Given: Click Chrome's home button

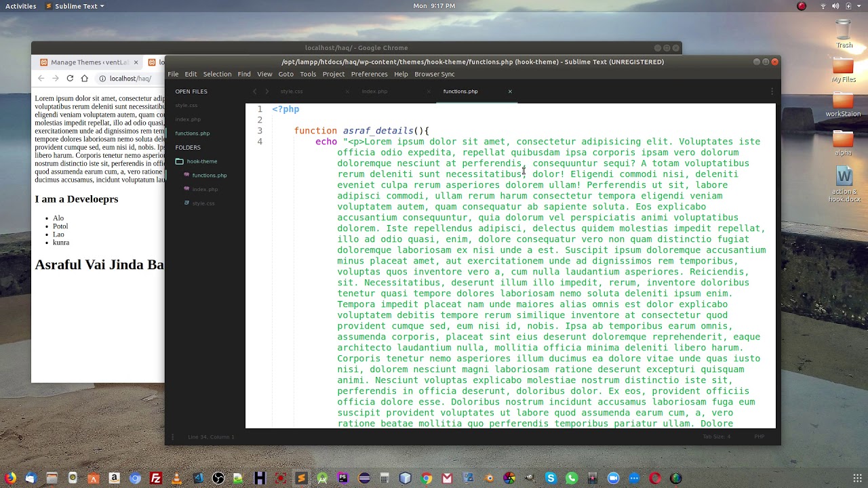Looking at the screenshot, I should pos(85,79).
